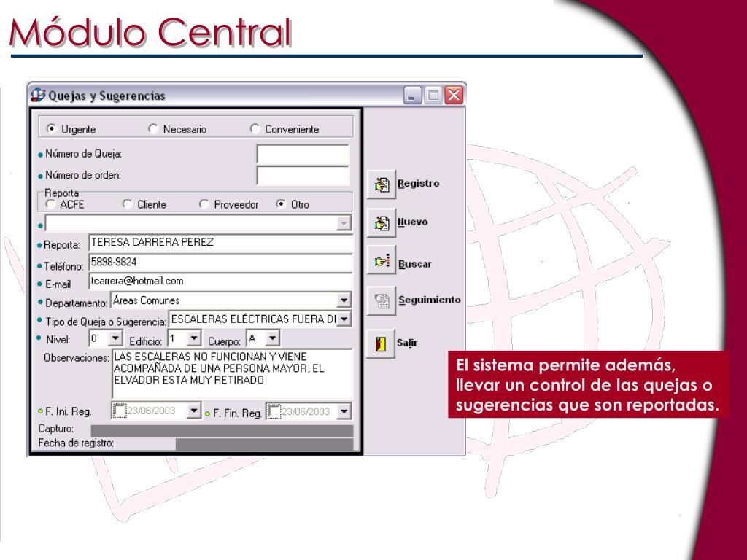Screen dimensions: 747x560
Task: Click the Capturo gray field
Action: pos(222,430)
